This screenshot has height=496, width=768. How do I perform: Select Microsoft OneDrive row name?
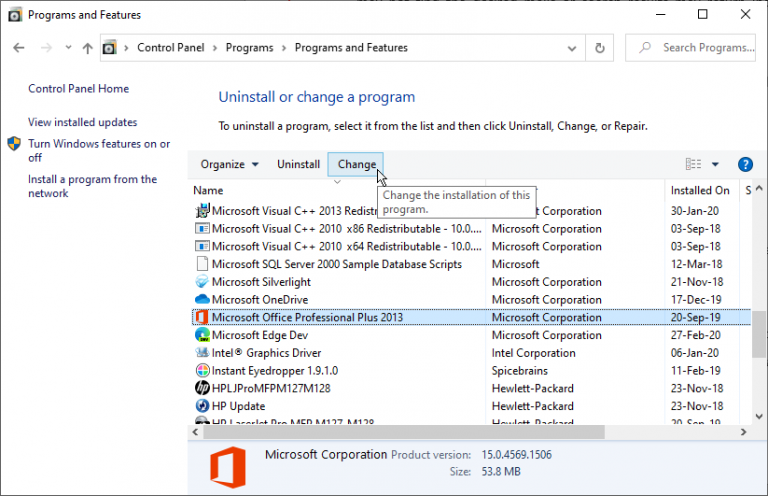(260, 300)
